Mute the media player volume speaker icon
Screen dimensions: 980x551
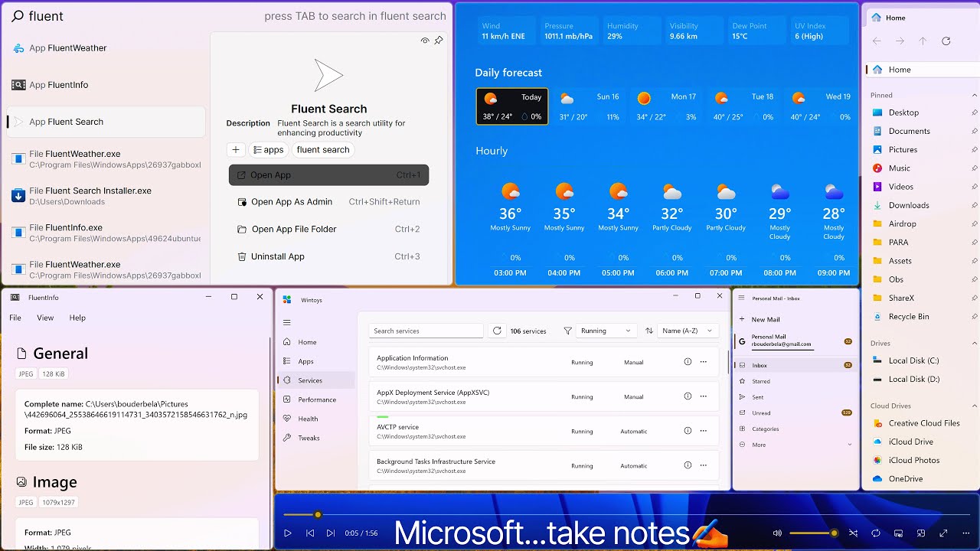point(777,533)
